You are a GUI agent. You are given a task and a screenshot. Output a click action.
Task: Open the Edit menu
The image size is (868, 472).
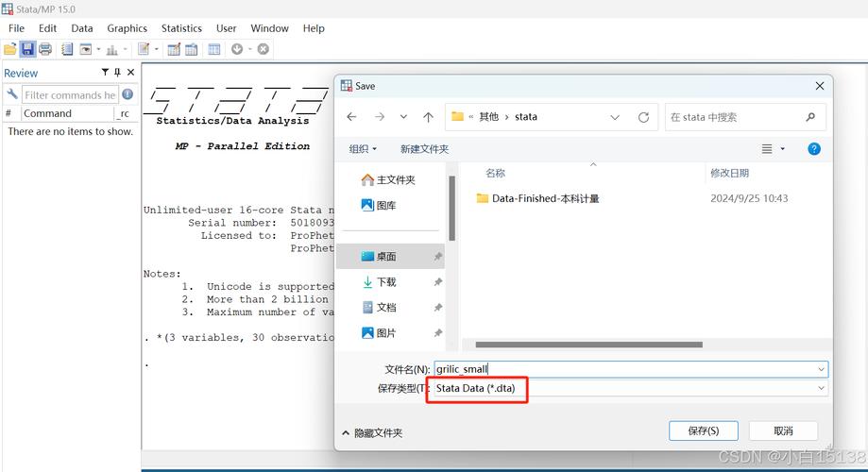[x=47, y=28]
